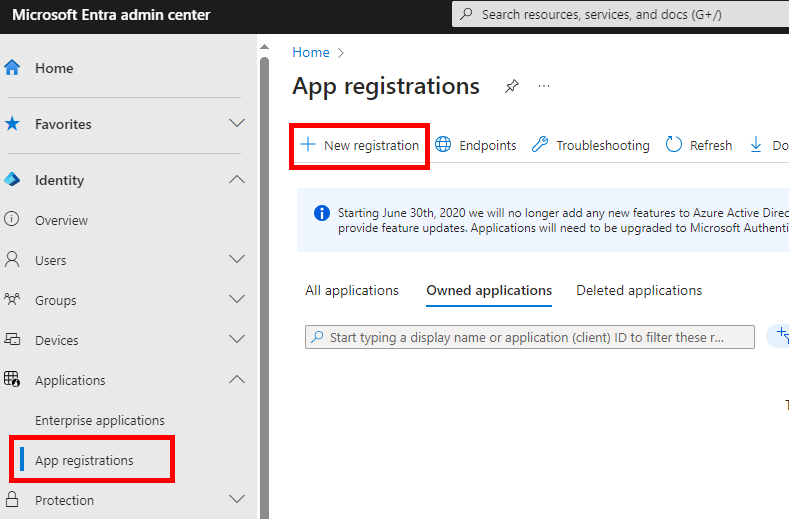Click the blue info icon in banner

point(321,213)
